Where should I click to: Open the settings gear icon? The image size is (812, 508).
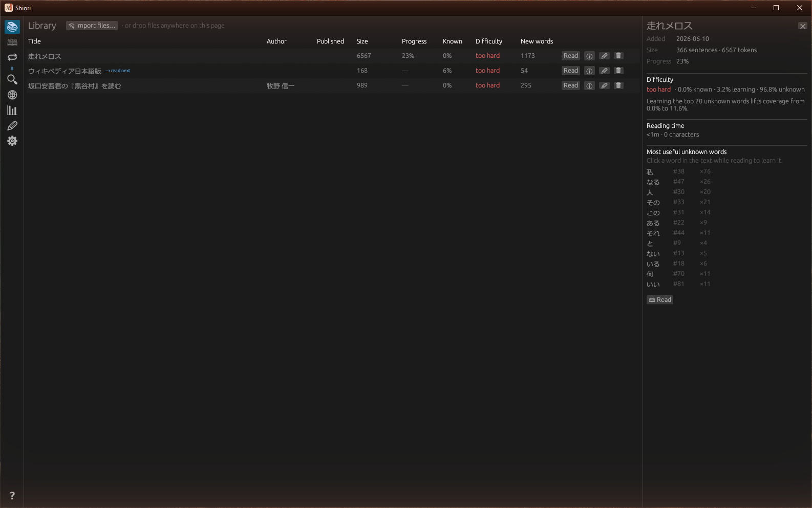tap(12, 141)
